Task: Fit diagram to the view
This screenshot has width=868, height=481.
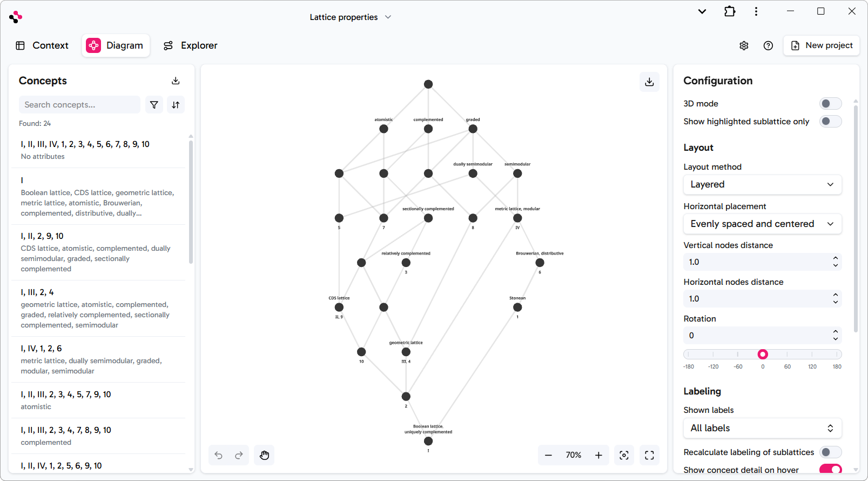Action: (624, 455)
